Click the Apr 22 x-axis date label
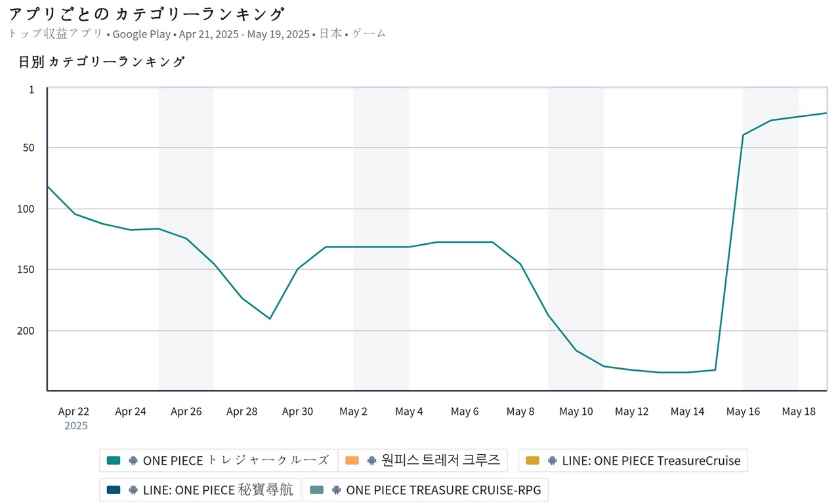 [x=73, y=411]
